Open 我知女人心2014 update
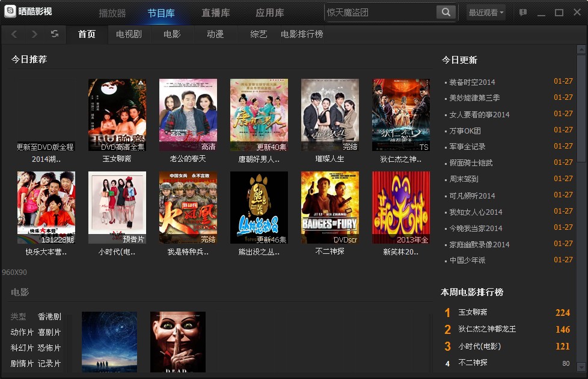Screen dimensions: 588x379 [476, 212]
